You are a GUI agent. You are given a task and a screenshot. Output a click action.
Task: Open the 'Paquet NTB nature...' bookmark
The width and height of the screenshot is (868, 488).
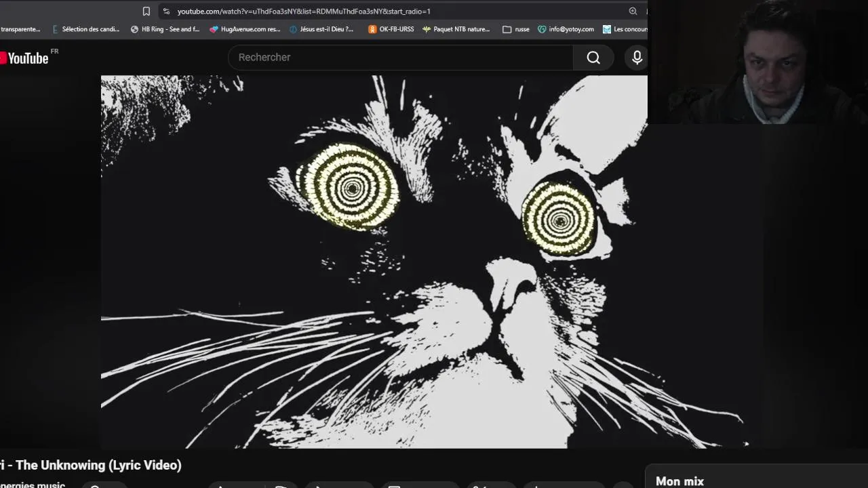[456, 29]
